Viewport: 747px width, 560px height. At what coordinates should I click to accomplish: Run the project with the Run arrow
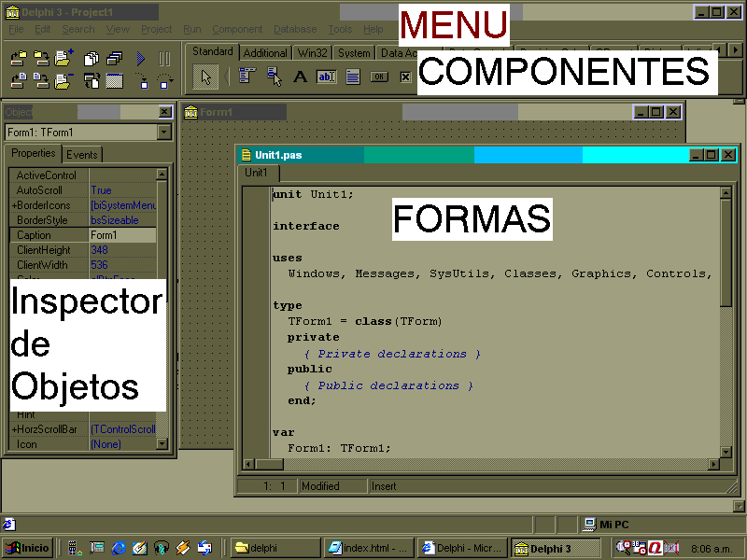click(141, 59)
